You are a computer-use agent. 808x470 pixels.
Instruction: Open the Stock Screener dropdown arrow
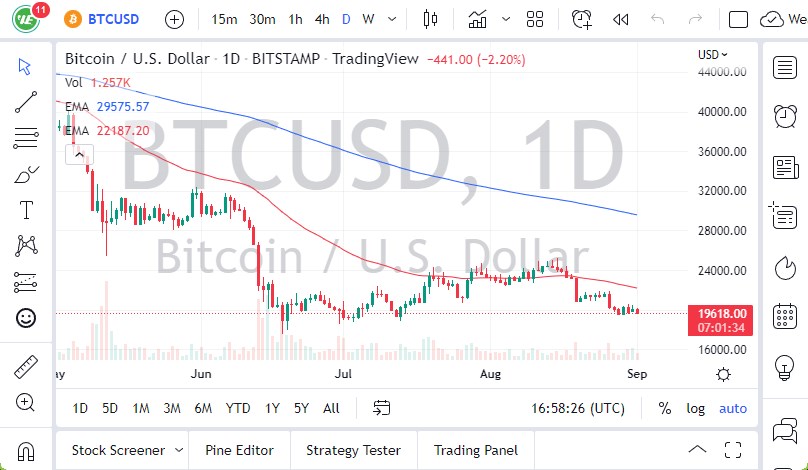point(178,450)
